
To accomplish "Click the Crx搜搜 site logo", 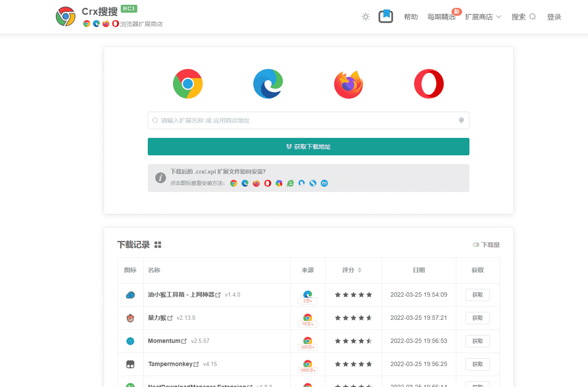I will tap(65, 17).
